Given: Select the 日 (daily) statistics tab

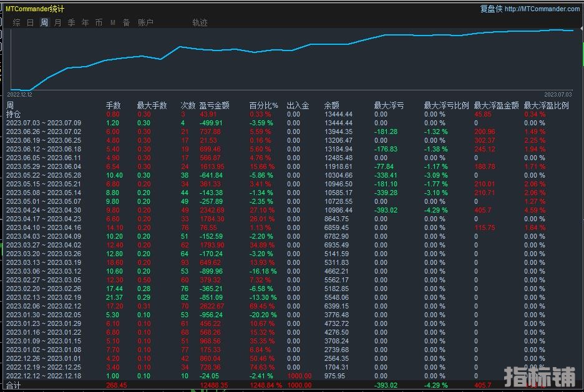Looking at the screenshot, I should click(30, 22).
